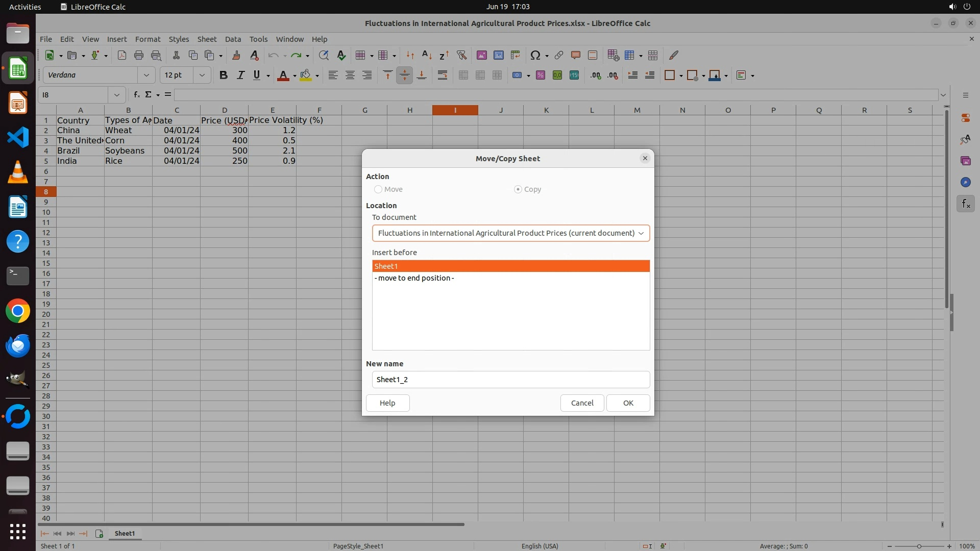Click the zoom slider in status bar
The width and height of the screenshot is (980, 551).
(x=919, y=546)
